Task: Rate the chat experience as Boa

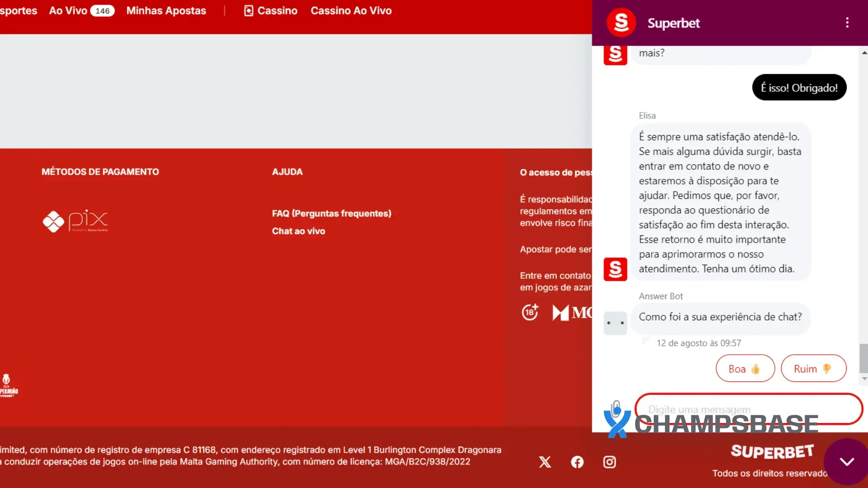Action: [x=744, y=368]
